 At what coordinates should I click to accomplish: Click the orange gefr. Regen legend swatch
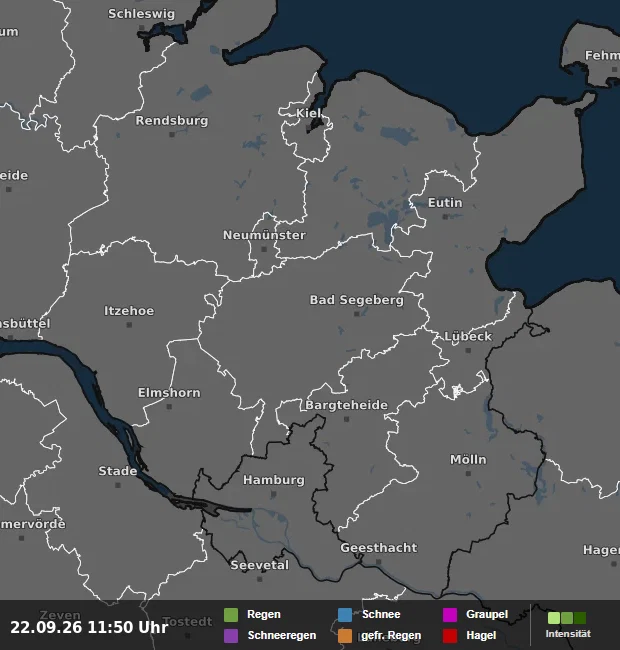[x=345, y=636]
